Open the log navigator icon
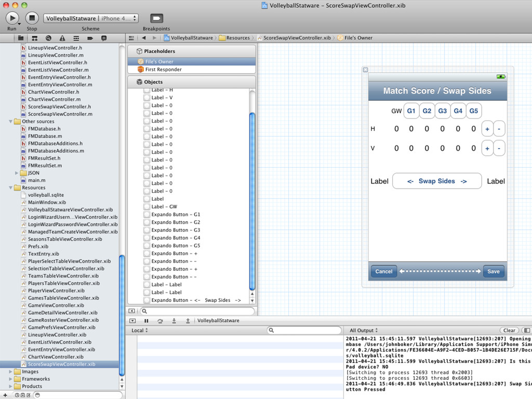 [104, 38]
